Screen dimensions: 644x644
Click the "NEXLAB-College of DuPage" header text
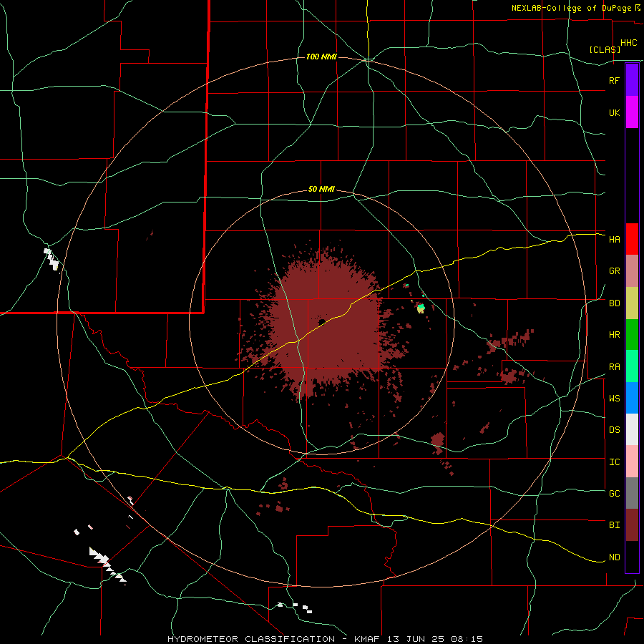(x=572, y=8)
